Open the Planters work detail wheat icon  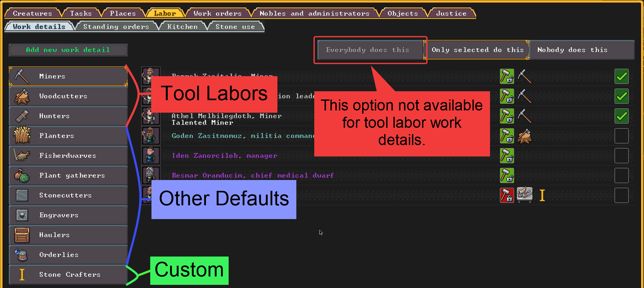[x=22, y=136]
